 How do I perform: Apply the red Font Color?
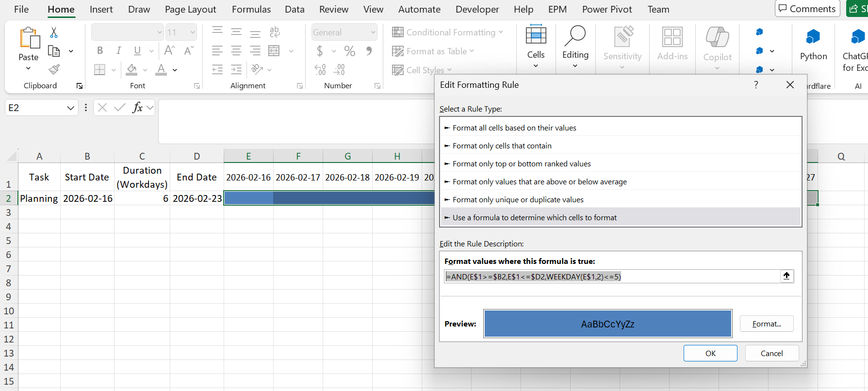[x=161, y=69]
